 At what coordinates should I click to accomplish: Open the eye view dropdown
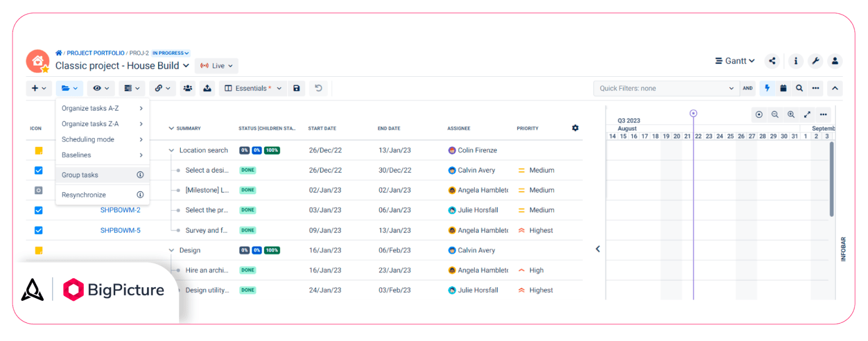click(101, 88)
